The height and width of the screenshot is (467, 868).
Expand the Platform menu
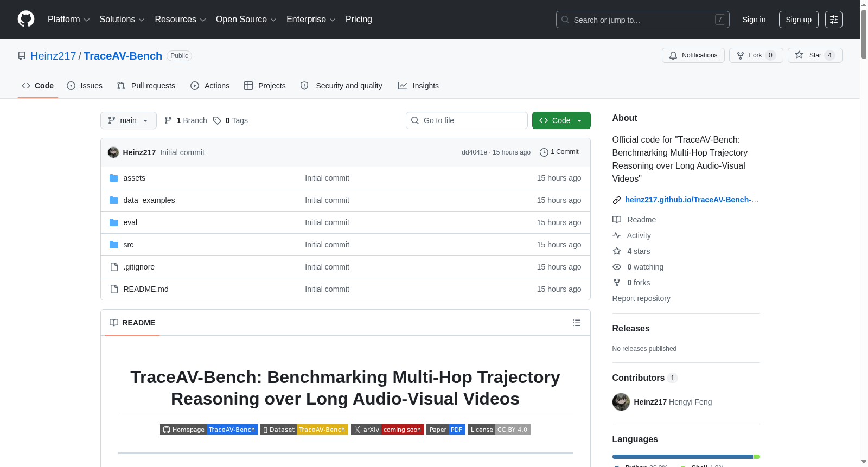pos(69,20)
